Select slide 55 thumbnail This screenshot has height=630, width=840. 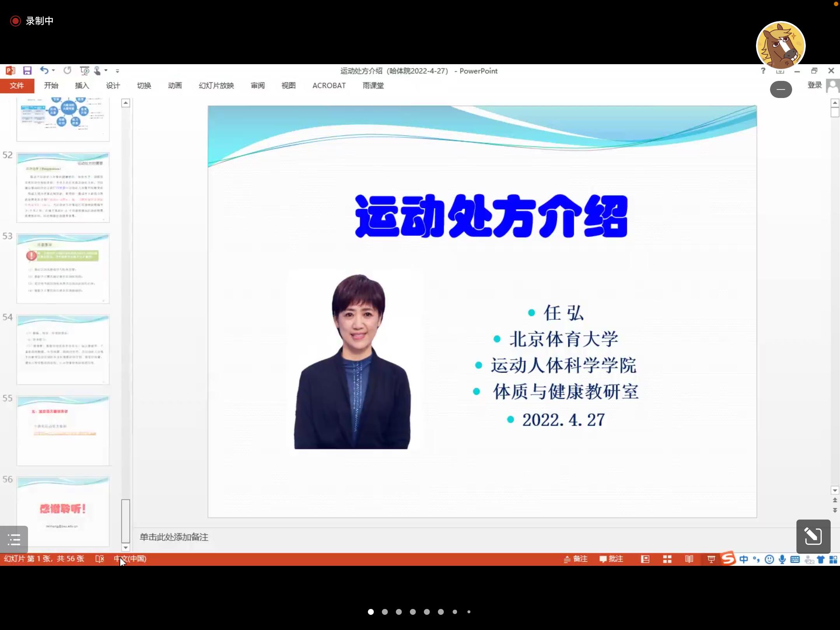pyautogui.click(x=63, y=430)
